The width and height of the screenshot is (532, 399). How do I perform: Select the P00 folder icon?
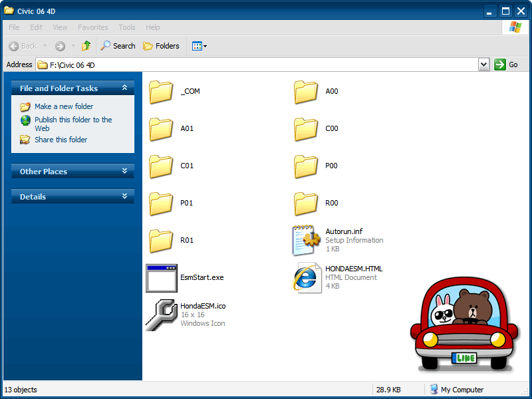point(306,166)
